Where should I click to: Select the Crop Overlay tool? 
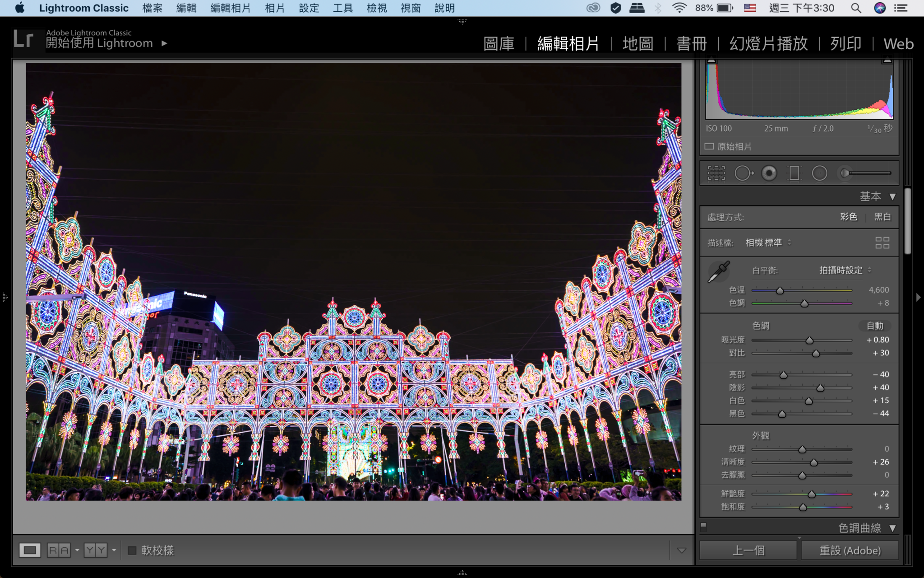click(x=716, y=173)
